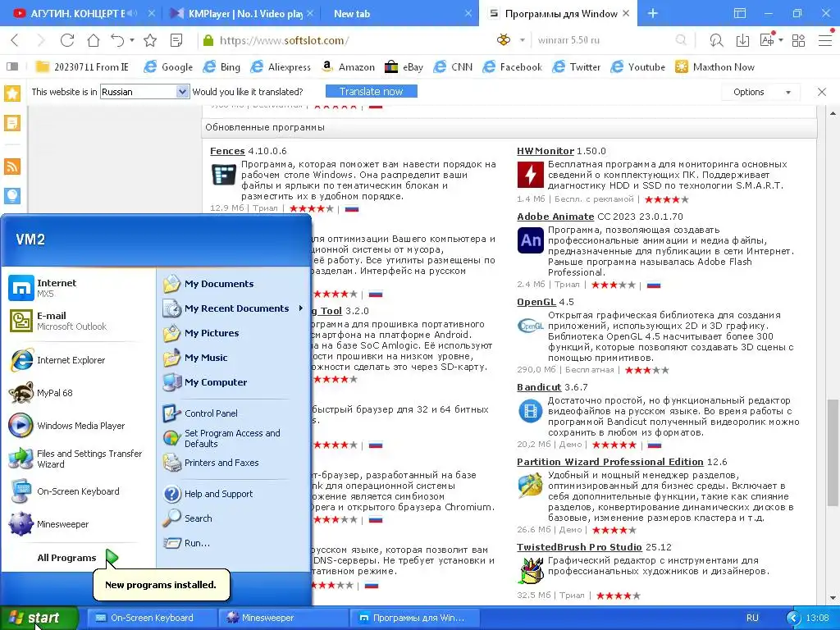Viewport: 840px width, 630px height.
Task: Click the undo closed tab icon
Action: tap(117, 40)
